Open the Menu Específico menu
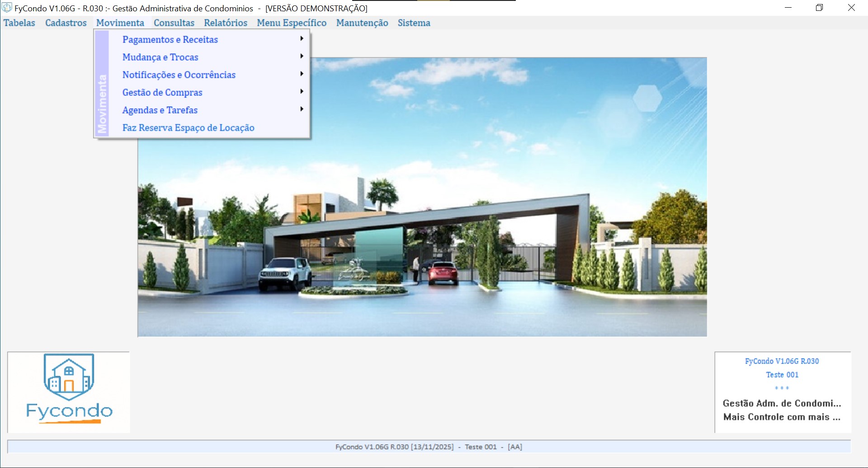 point(292,23)
